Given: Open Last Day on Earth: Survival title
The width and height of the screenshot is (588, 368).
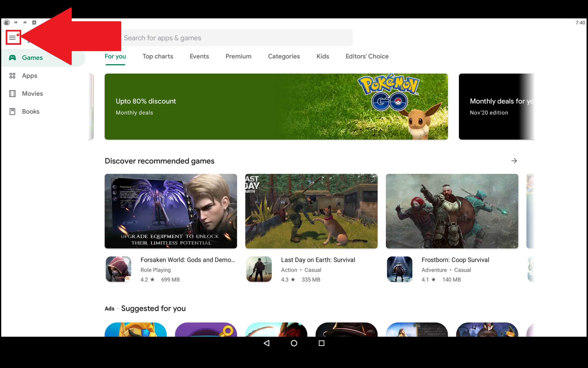Looking at the screenshot, I should coord(318,260).
